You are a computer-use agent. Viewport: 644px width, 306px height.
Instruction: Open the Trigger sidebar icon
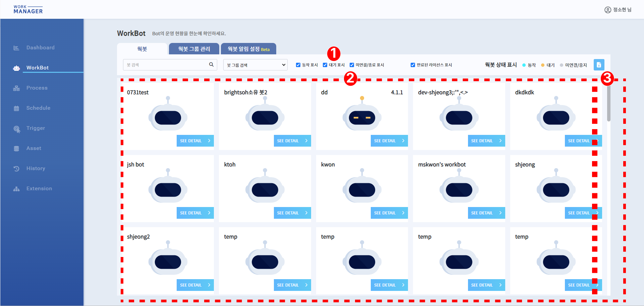17,129
